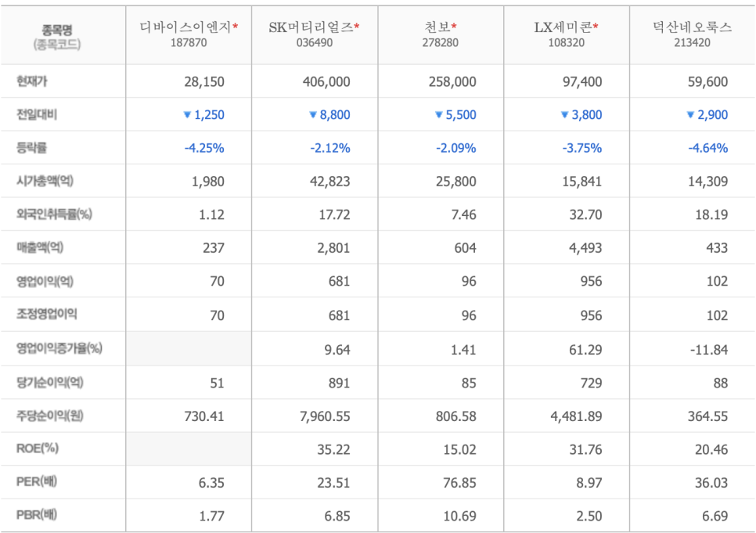Image resolution: width=756 pixels, height=533 pixels.
Task: Open the LX세미콘 stock link
Action: [x=563, y=27]
